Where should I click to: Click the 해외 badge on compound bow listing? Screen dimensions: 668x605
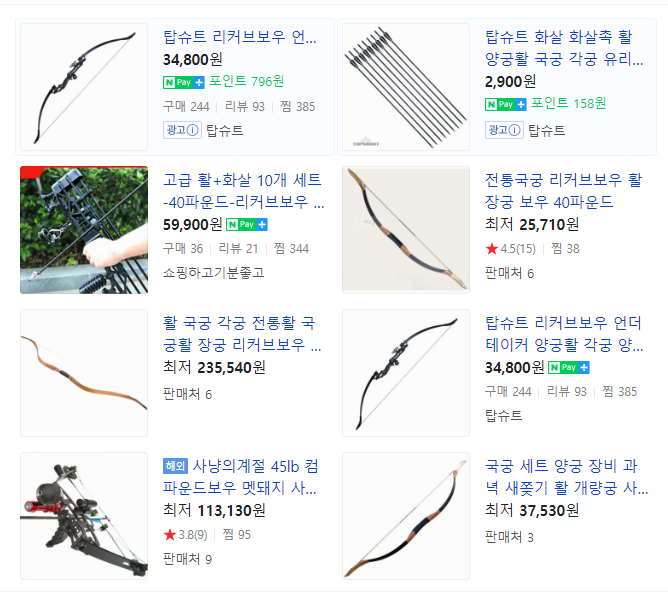pyautogui.click(x=175, y=466)
